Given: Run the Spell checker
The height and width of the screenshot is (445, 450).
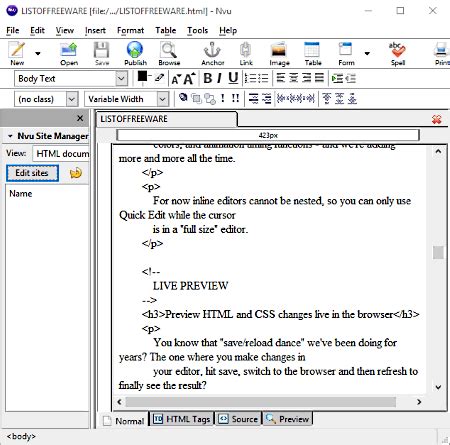Looking at the screenshot, I should tap(398, 53).
